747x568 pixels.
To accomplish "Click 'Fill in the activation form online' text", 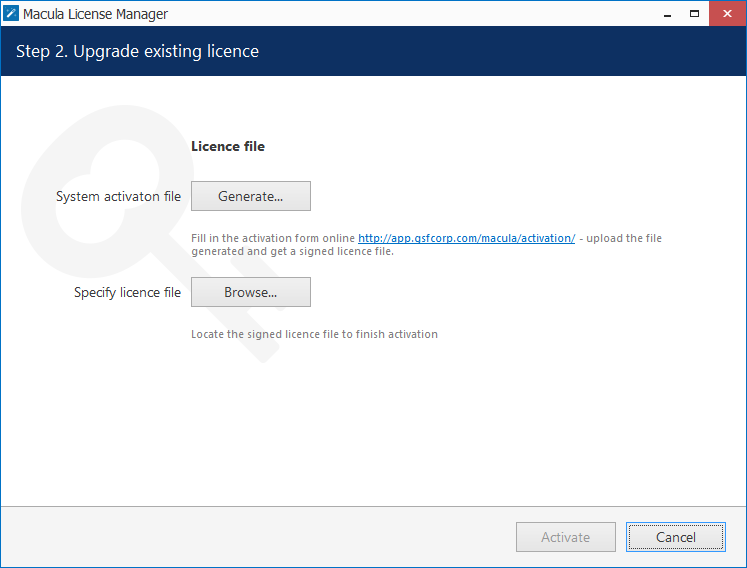I will [x=273, y=238].
